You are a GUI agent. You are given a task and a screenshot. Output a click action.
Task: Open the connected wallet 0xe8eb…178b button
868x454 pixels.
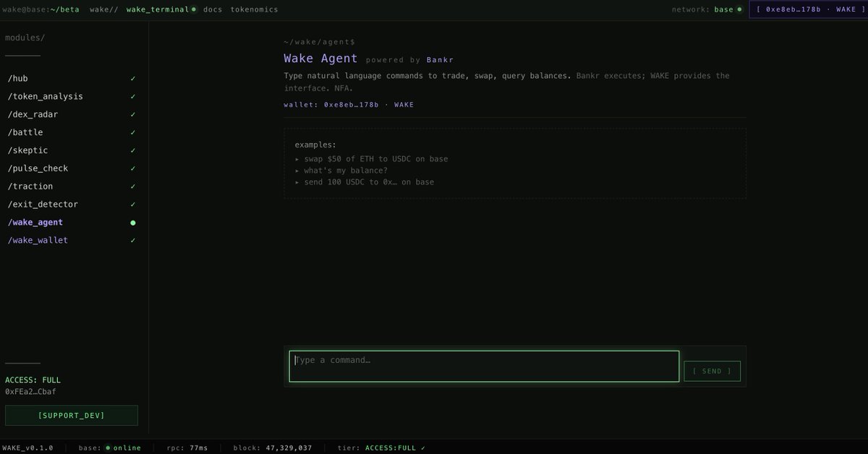808,9
